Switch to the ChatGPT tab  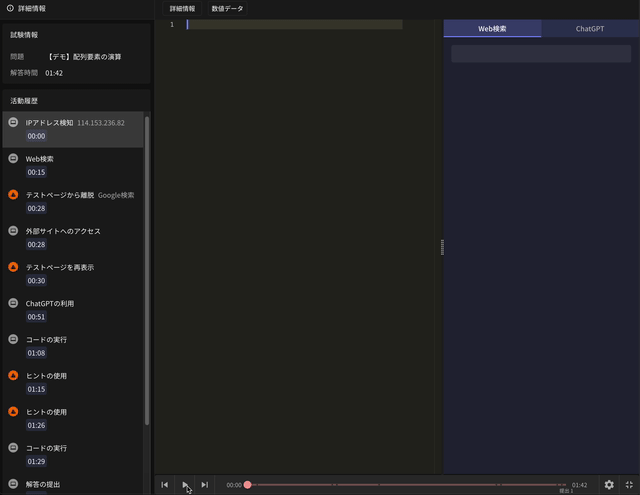coord(590,29)
